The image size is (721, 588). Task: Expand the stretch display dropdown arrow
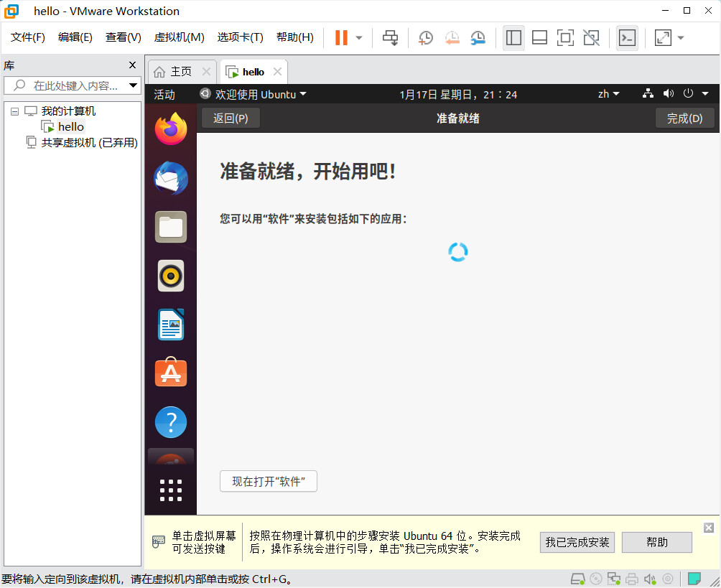(681, 38)
